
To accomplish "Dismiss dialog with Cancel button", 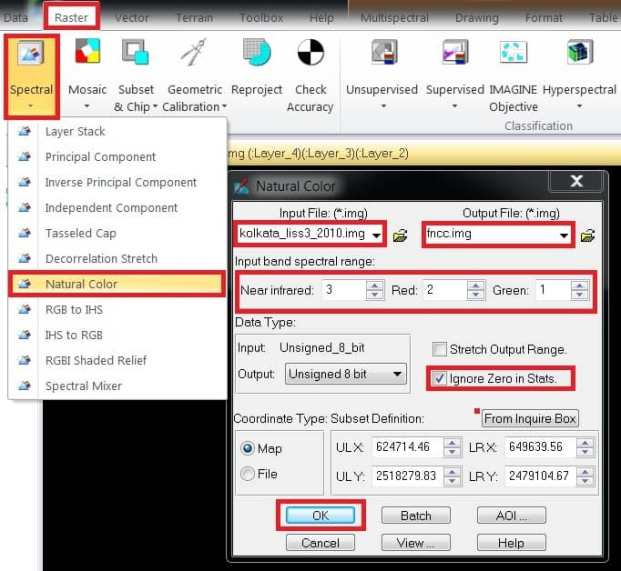I will (320, 542).
